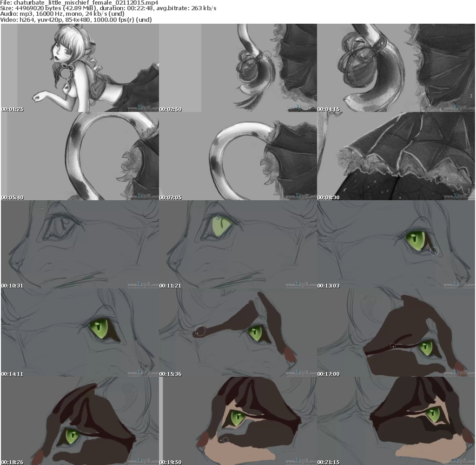The image size is (476, 465).
Task: Click the '00:02:50' timestamp label
Action: (171, 109)
